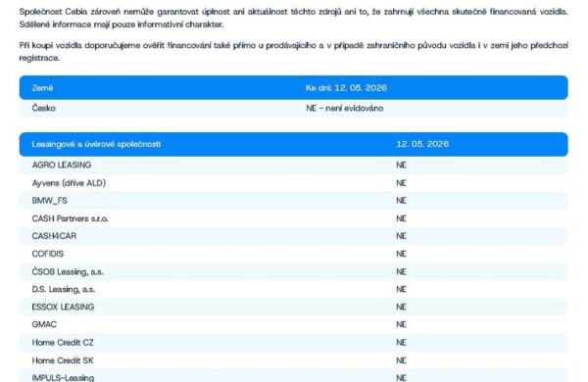Image resolution: width=588 pixels, height=382 pixels.
Task: Select the 'COFIDIS' row name
Action: (x=48, y=254)
